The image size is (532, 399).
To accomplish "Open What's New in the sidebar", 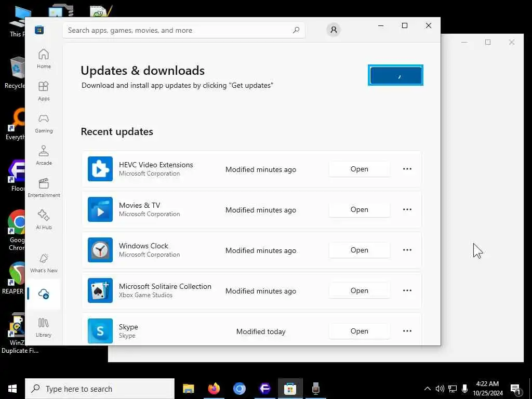I will coord(44,263).
